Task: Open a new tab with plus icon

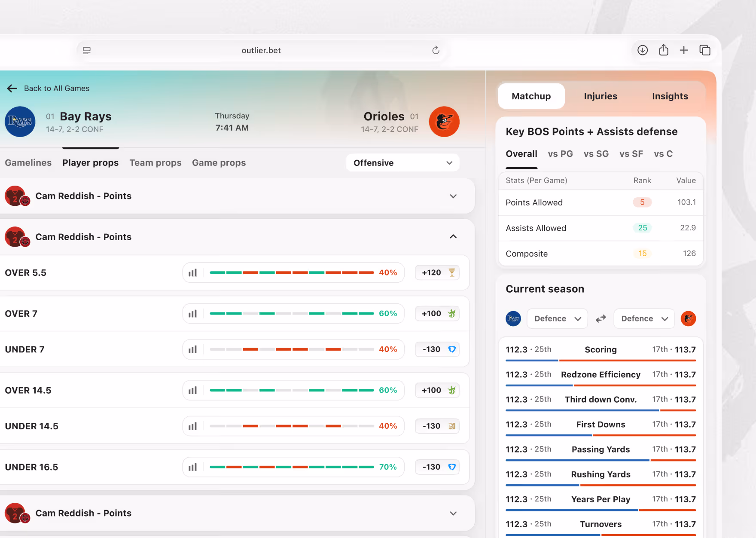Action: point(684,50)
